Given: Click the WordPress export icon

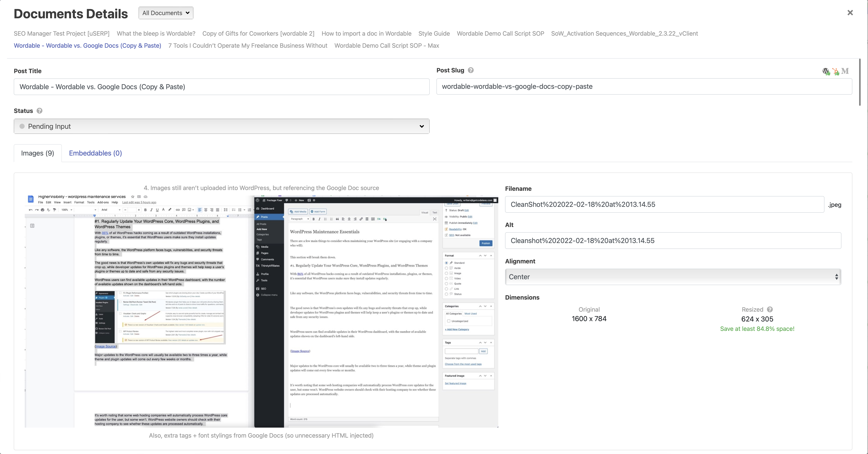Looking at the screenshot, I should [826, 71].
